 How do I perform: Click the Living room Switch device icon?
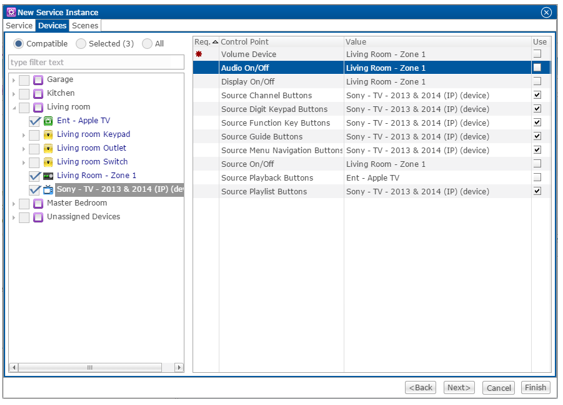(48, 162)
